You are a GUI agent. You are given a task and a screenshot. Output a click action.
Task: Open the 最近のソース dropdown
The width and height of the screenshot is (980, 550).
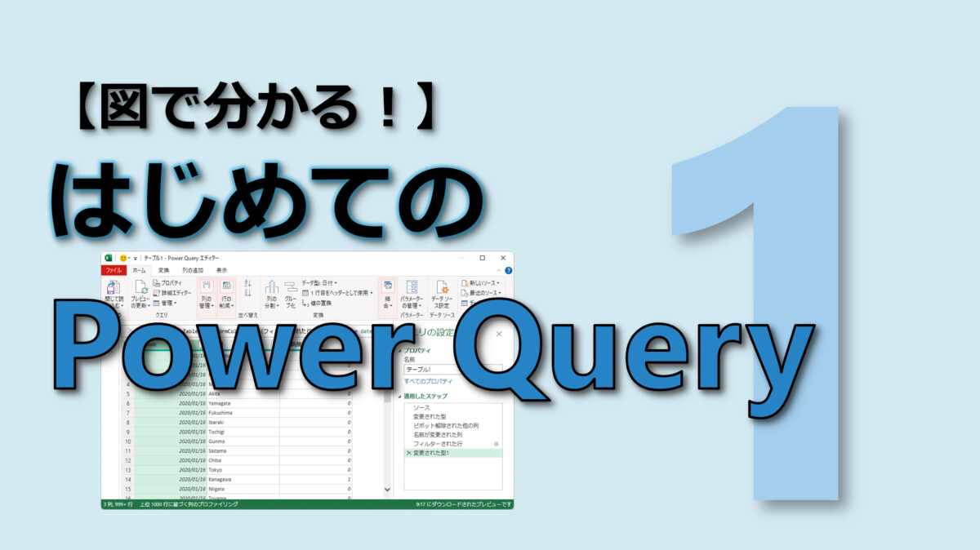click(x=480, y=292)
